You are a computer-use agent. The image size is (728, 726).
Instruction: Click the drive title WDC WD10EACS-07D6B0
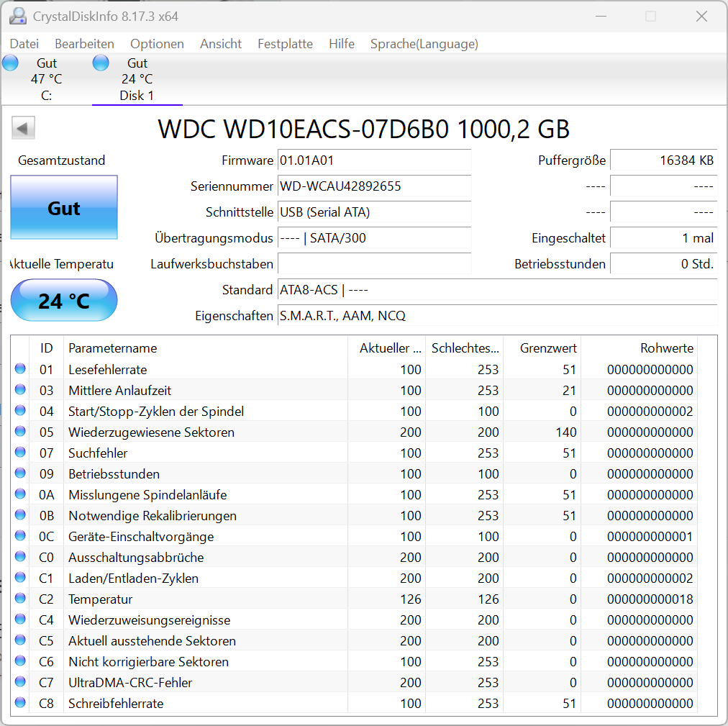(x=303, y=129)
